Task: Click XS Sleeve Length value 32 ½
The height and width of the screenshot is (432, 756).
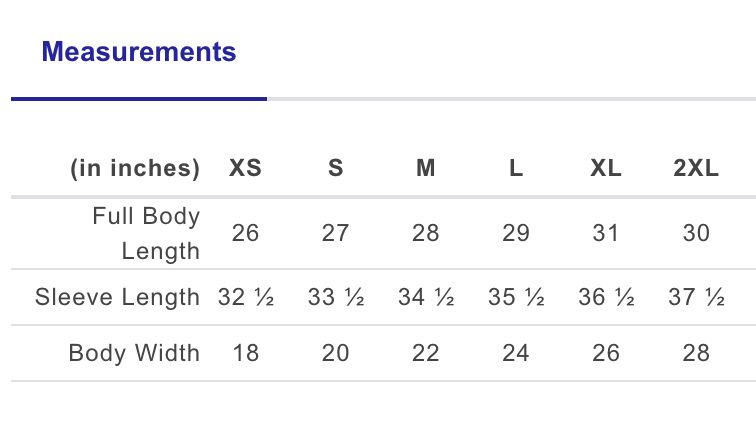Action: (x=245, y=297)
